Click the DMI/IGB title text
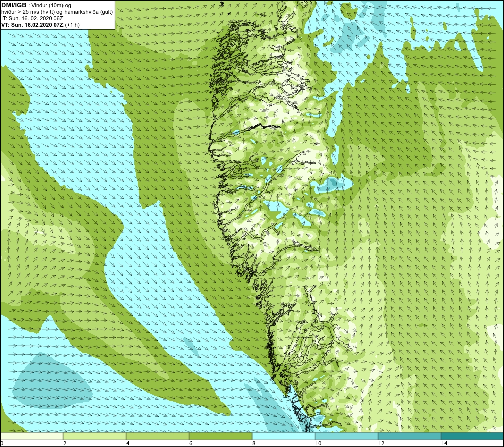 click(14, 5)
